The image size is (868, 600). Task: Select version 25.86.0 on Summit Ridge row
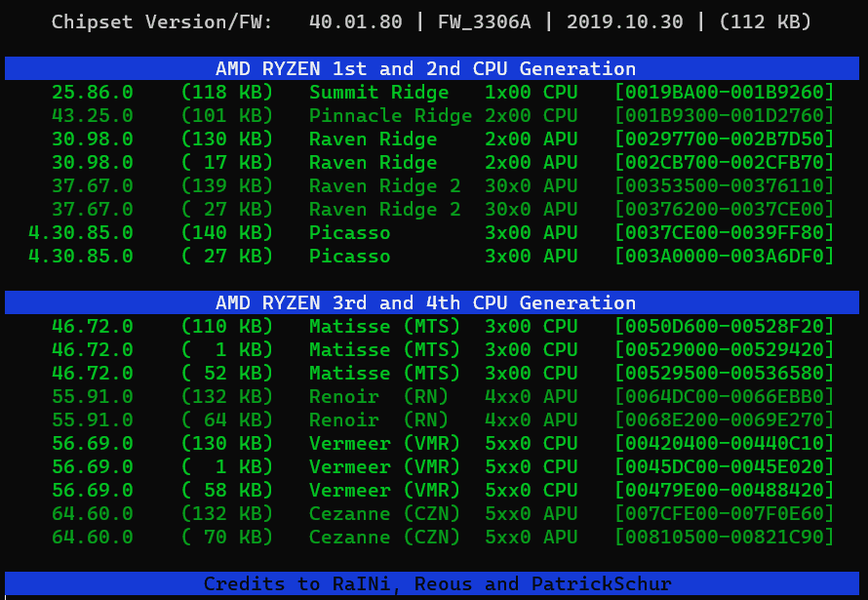tap(93, 92)
